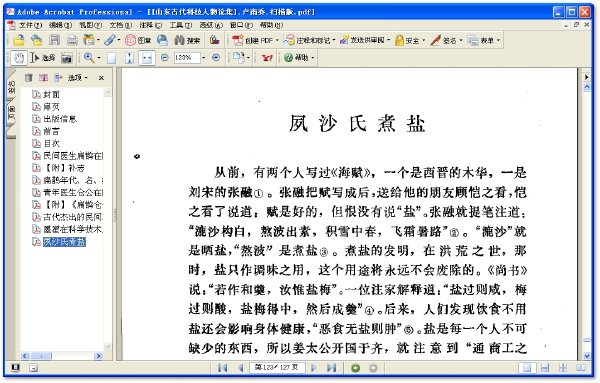Go to next page arrow
This screenshot has height=383, width=600.
tap(314, 368)
